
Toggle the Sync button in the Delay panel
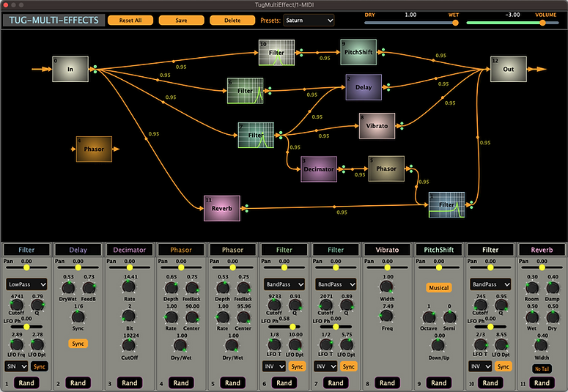[x=78, y=344]
